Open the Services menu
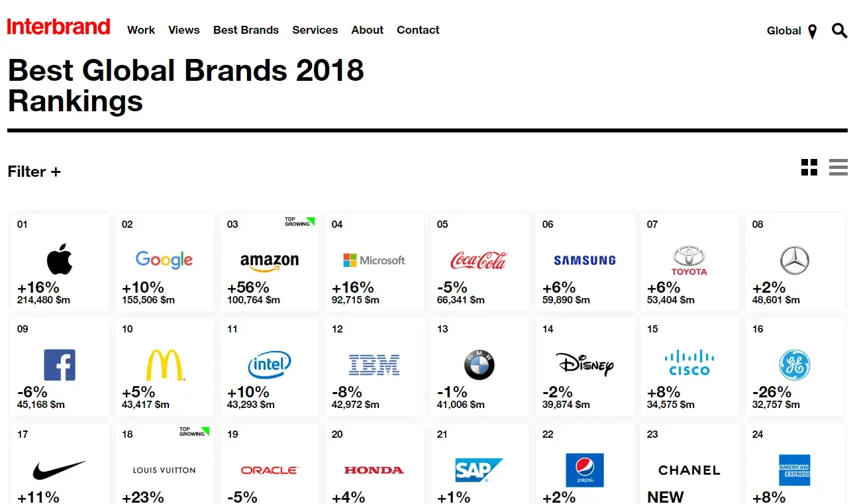The width and height of the screenshot is (857, 504). point(315,30)
